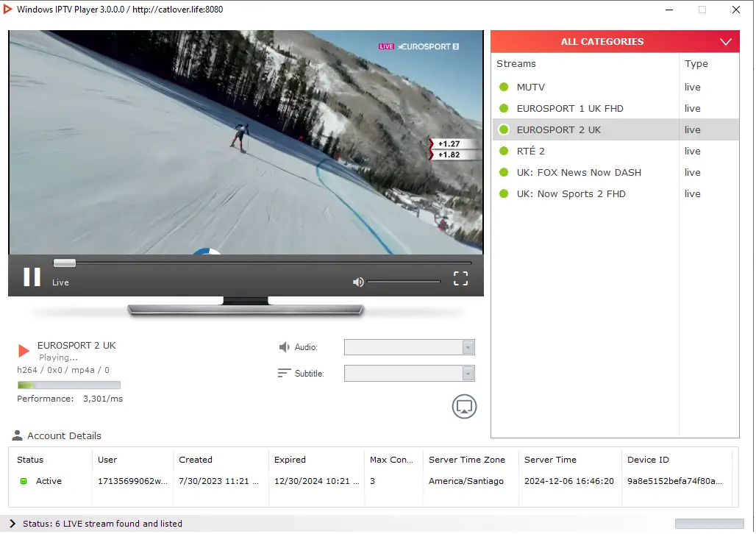Click the volume slider track
Image resolution: width=756 pixels, height=534 pixels.
[x=404, y=281]
